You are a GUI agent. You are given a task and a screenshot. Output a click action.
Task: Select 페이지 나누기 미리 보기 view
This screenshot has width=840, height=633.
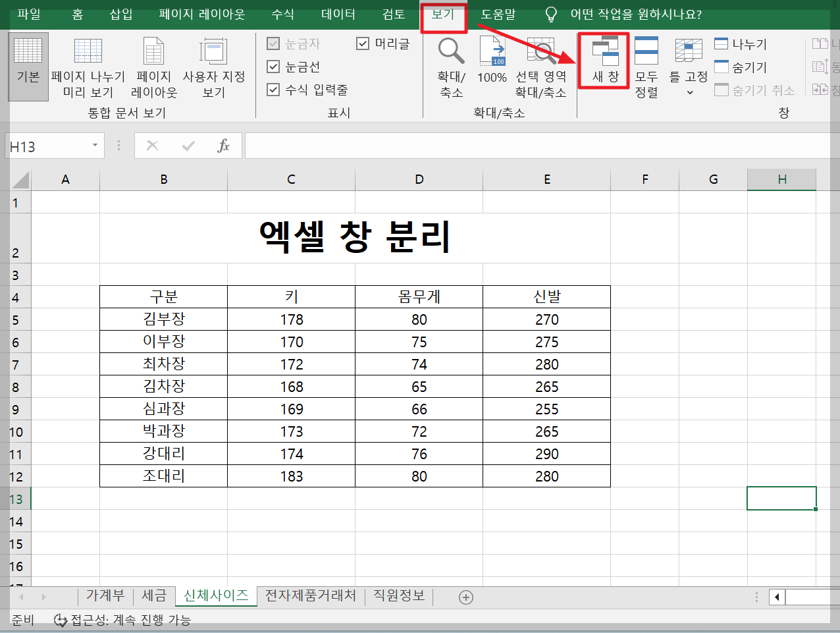88,66
